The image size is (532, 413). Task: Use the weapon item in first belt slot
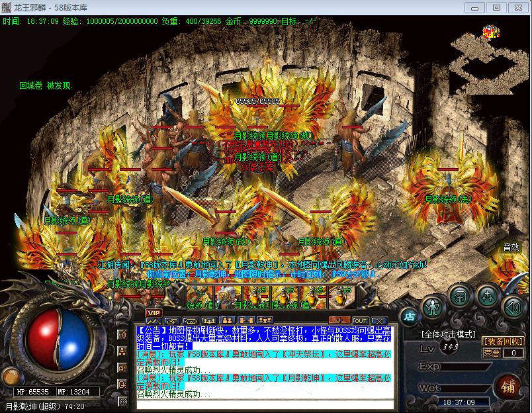point(200,297)
